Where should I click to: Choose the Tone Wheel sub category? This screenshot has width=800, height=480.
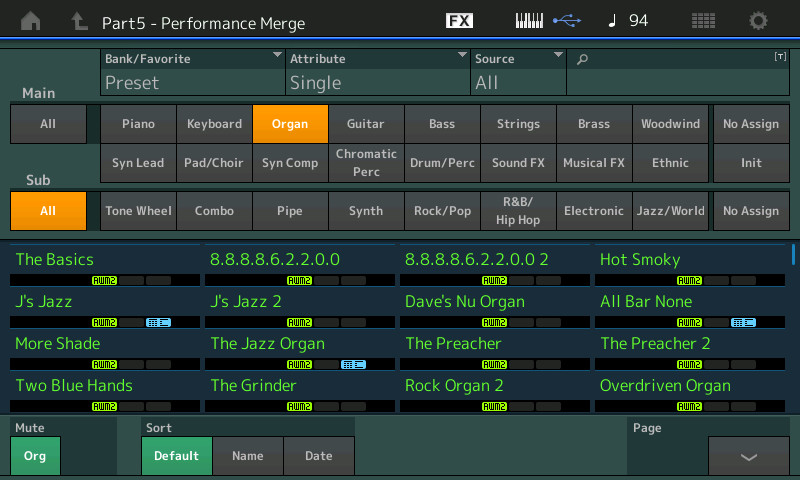(138, 211)
